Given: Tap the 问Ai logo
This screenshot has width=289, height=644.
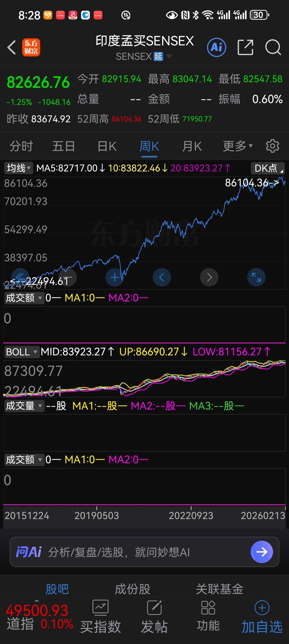Looking at the screenshot, I should click(29, 552).
